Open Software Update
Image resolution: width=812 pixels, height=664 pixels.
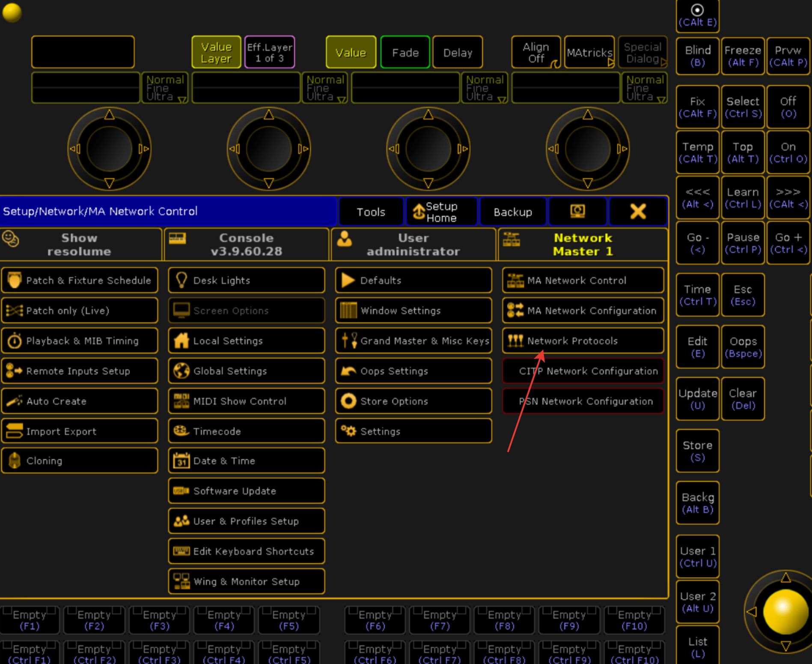[x=247, y=491]
